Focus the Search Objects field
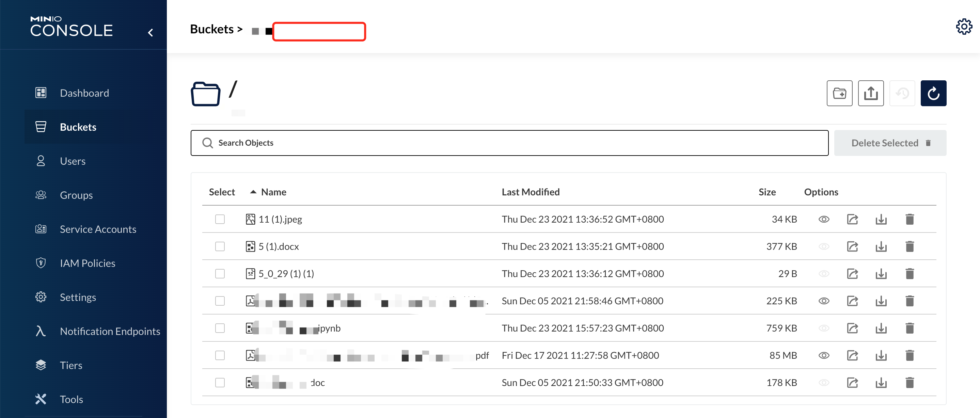The width and height of the screenshot is (980, 418). point(510,143)
